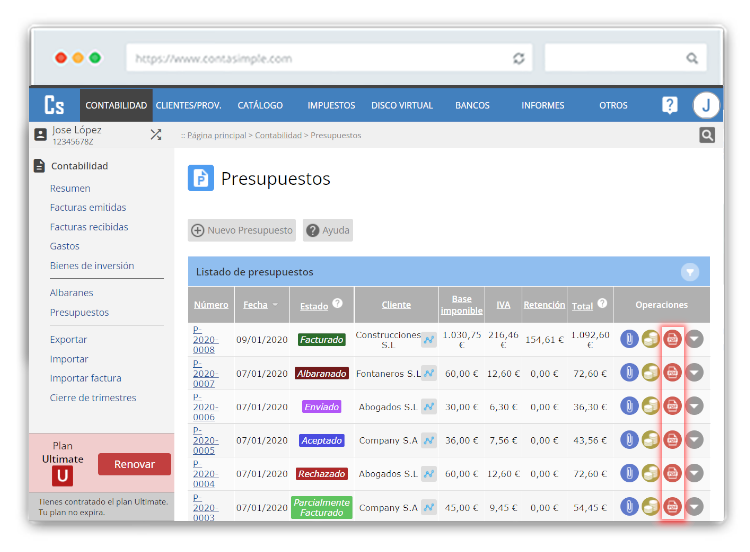This screenshot has width=750, height=552.
Task: Open the IMPUESTOS menu
Action: point(331,105)
